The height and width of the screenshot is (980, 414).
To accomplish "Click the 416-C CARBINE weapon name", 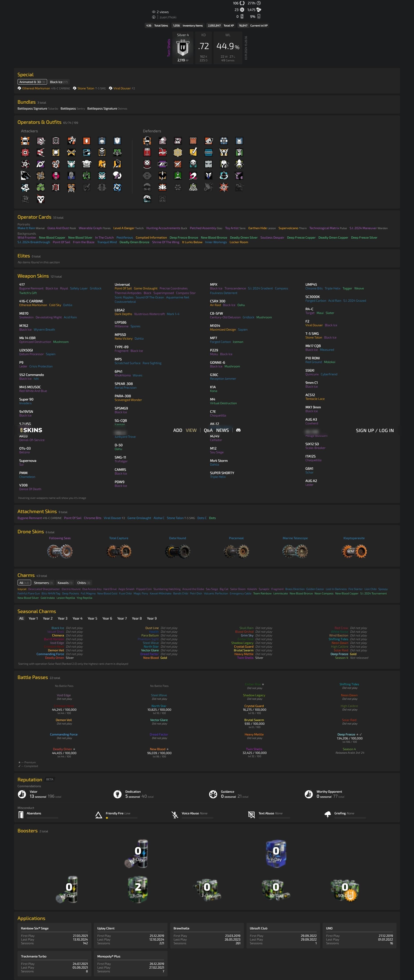I will click(31, 301).
